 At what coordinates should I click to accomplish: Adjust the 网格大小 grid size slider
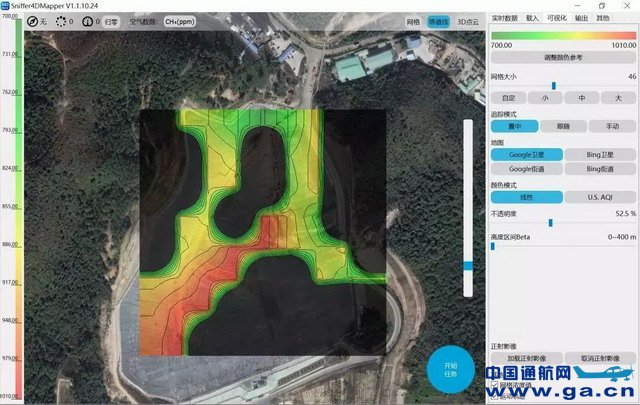(553, 86)
